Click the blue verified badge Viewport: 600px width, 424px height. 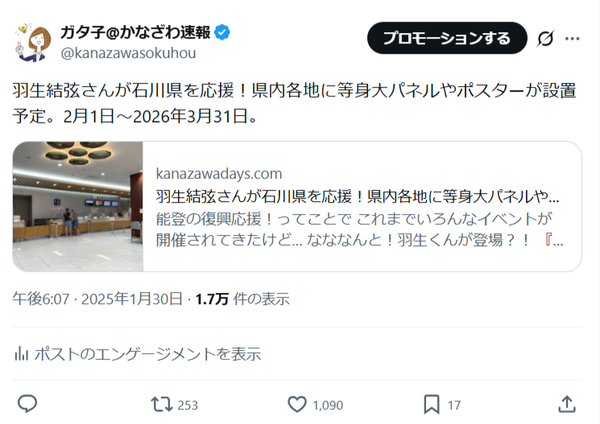click(x=222, y=32)
